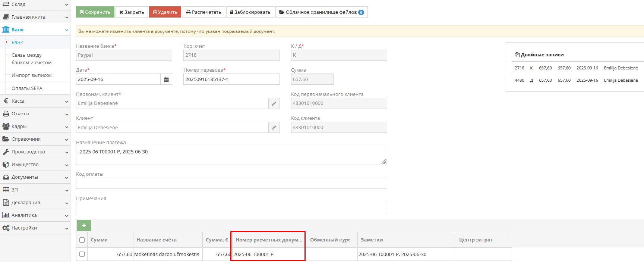Open Оплаты SEPA menu item

[27, 88]
